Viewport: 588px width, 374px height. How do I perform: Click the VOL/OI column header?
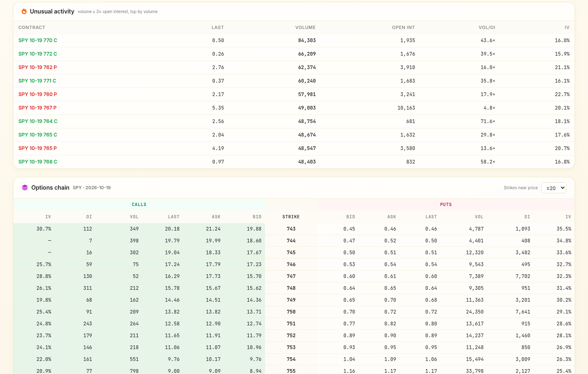[487, 27]
